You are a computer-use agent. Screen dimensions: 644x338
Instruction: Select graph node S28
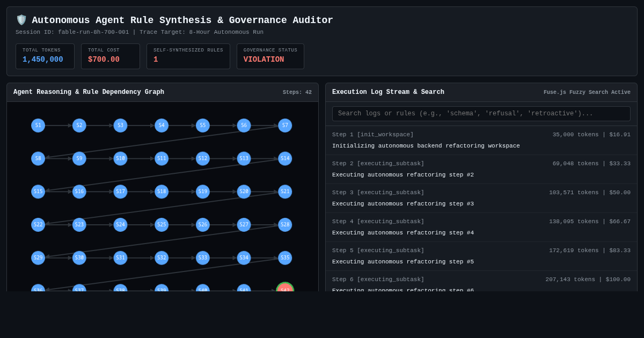(x=285, y=225)
